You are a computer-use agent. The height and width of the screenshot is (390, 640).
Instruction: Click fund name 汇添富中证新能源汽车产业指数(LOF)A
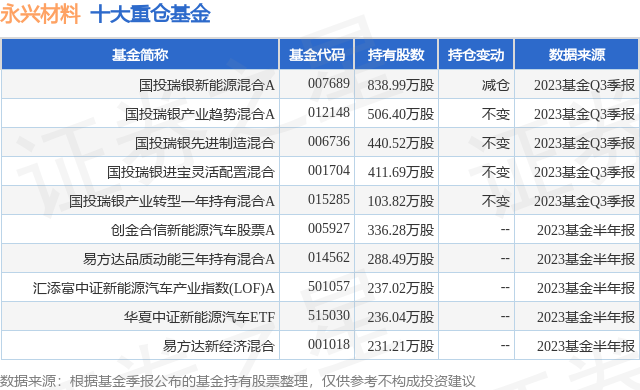[x=153, y=288]
